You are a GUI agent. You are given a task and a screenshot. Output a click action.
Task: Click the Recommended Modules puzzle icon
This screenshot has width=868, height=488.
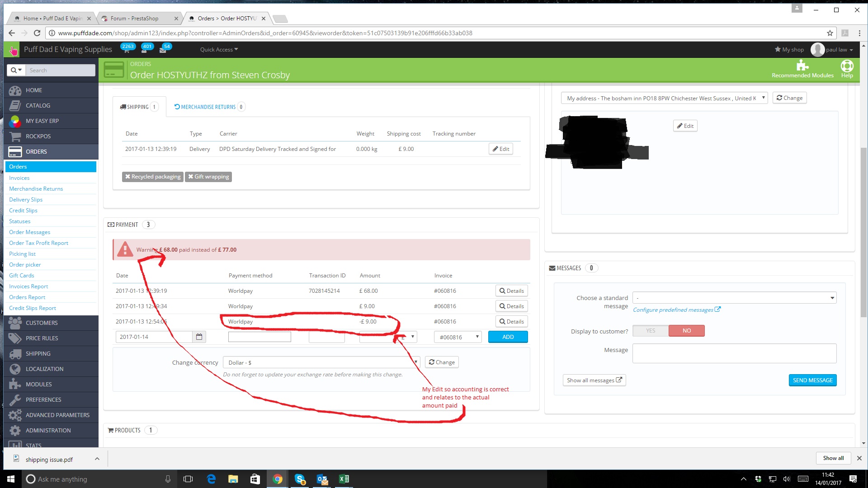point(802,66)
